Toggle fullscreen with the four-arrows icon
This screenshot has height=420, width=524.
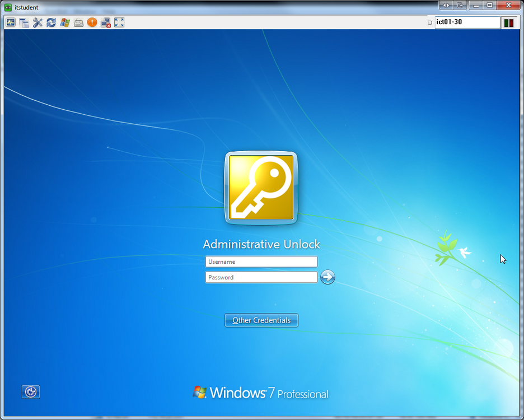[119, 22]
